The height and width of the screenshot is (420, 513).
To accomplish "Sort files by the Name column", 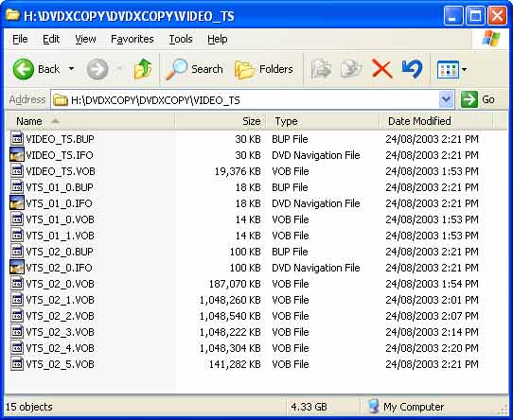I will [x=90, y=121].
